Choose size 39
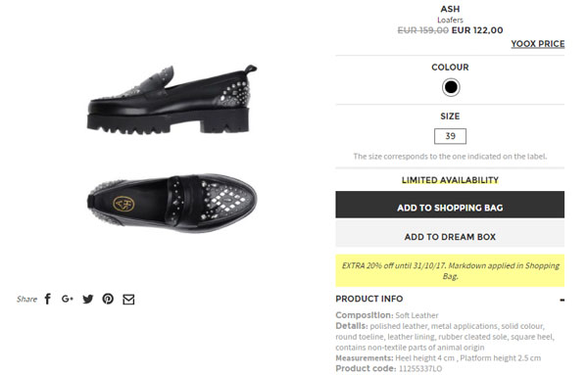Screen dimensions: 588x375 point(450,136)
